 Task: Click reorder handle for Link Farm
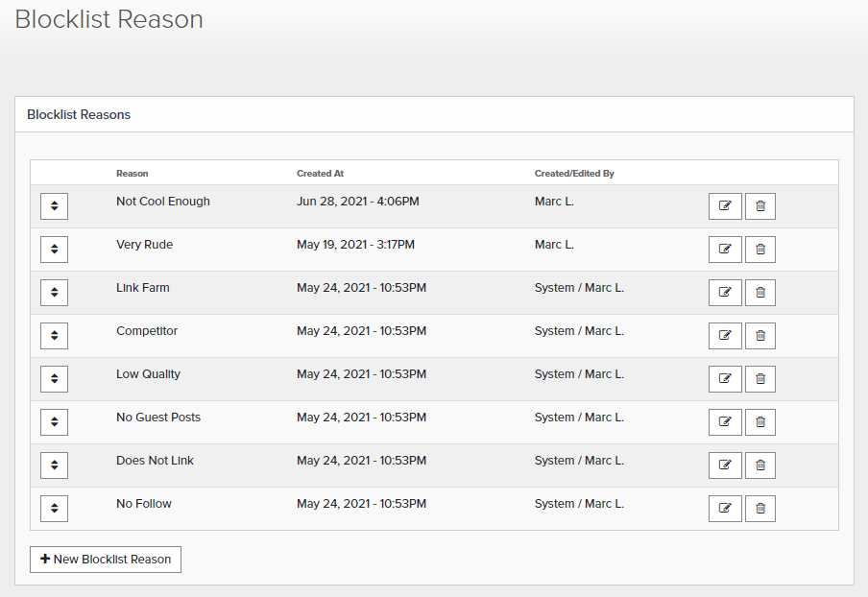point(54,292)
